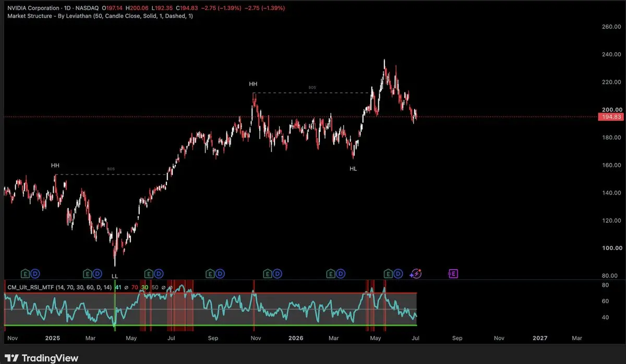The image size is (626, 364).
Task: Click the open value O197.14
Action: tap(112, 8)
